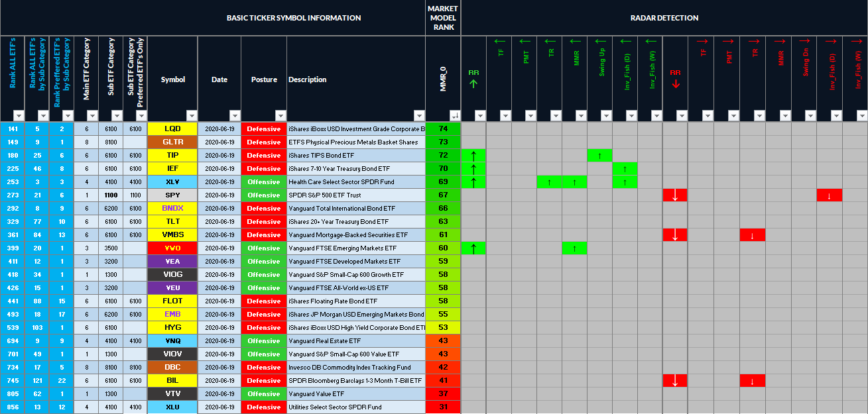Click TIP's green Swing Up indicator
This screenshot has height=414, width=868.
599,155
